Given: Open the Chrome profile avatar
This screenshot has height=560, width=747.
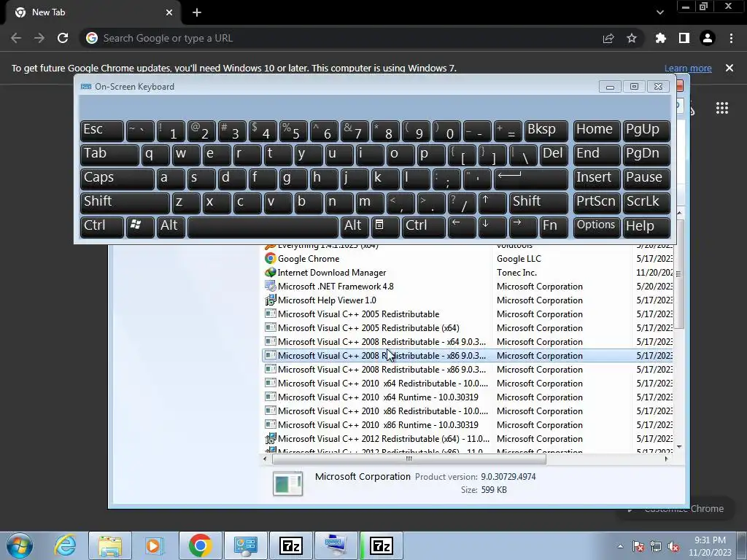Looking at the screenshot, I should tap(708, 38).
